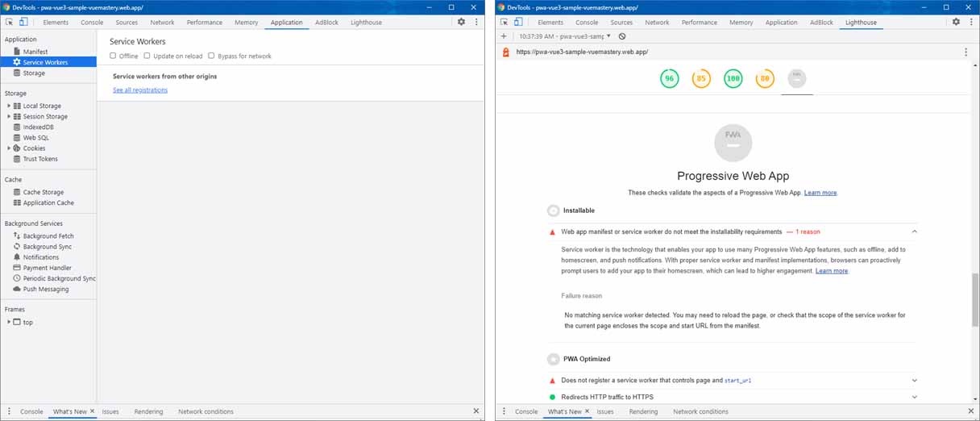Screen dimensions: 980x421
Task: Open Background Fetch service
Action: 48,236
